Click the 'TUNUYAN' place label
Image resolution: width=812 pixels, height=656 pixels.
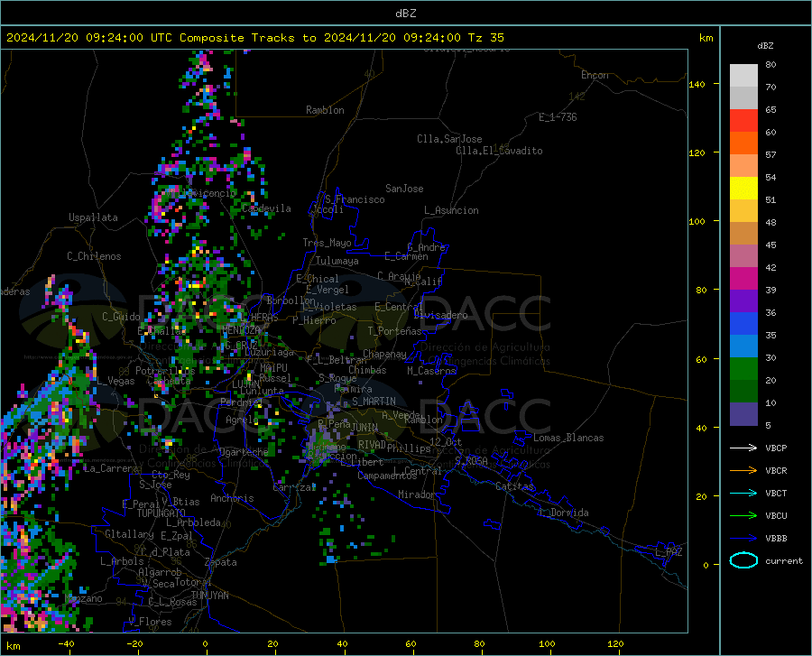pos(209,595)
